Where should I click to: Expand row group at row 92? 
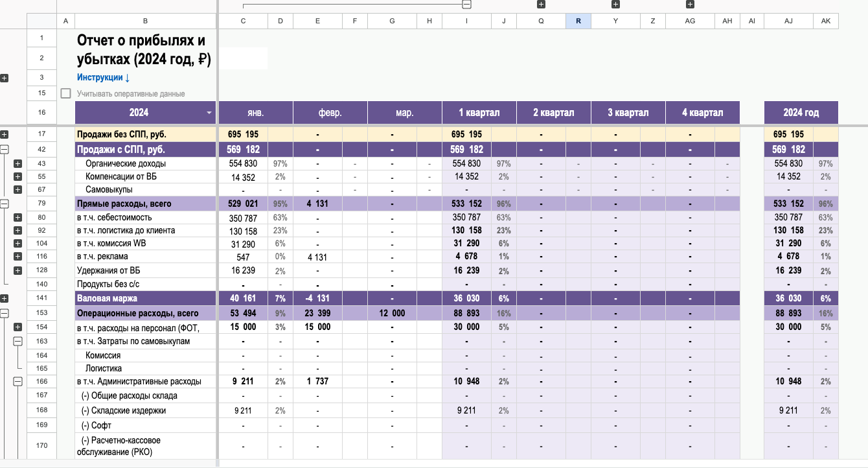tap(17, 230)
